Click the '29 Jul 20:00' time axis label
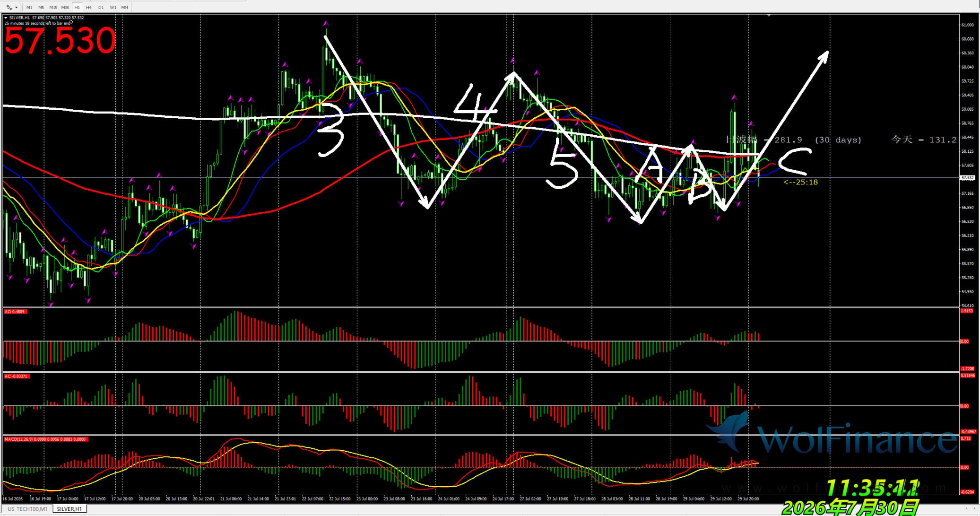The width and height of the screenshot is (980, 516). point(748,499)
